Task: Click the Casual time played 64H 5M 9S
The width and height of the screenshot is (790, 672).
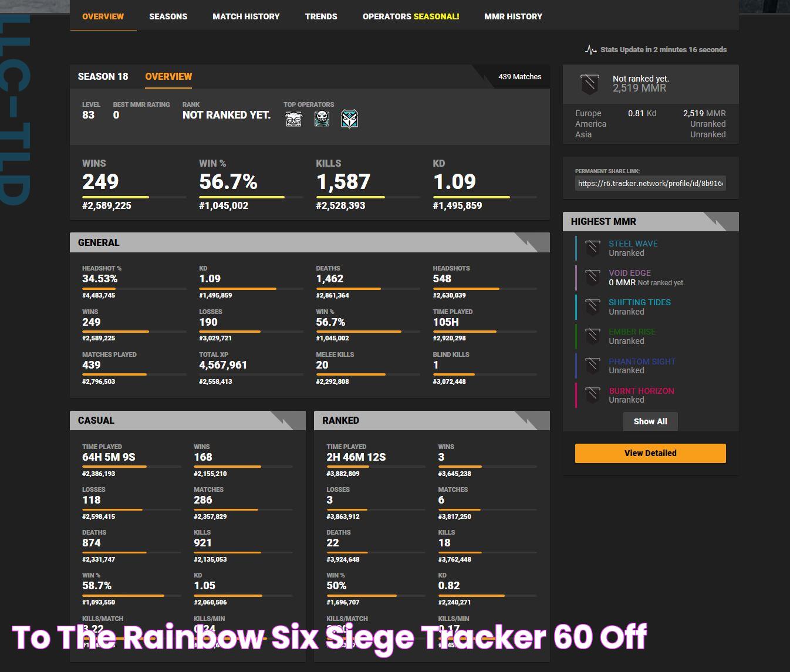Action: (x=109, y=457)
